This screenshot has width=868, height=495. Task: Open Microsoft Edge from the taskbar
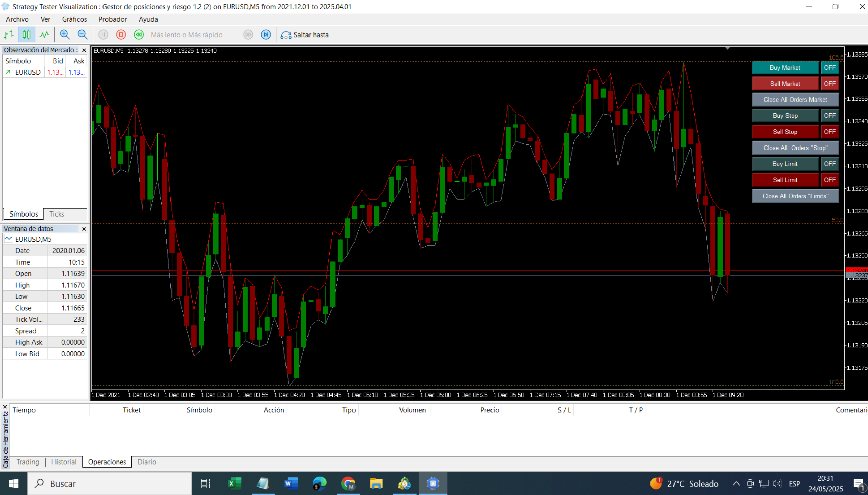(319, 483)
